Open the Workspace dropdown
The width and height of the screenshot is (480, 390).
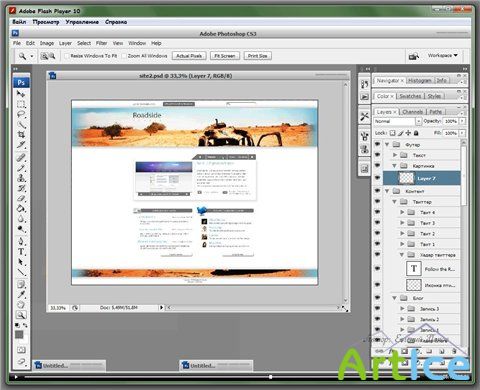tap(443, 55)
